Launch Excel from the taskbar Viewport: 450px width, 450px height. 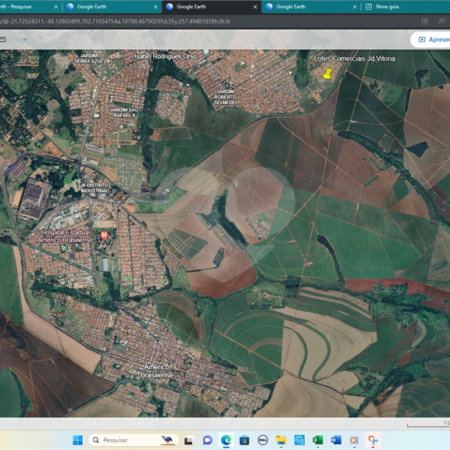pyautogui.click(x=318, y=440)
